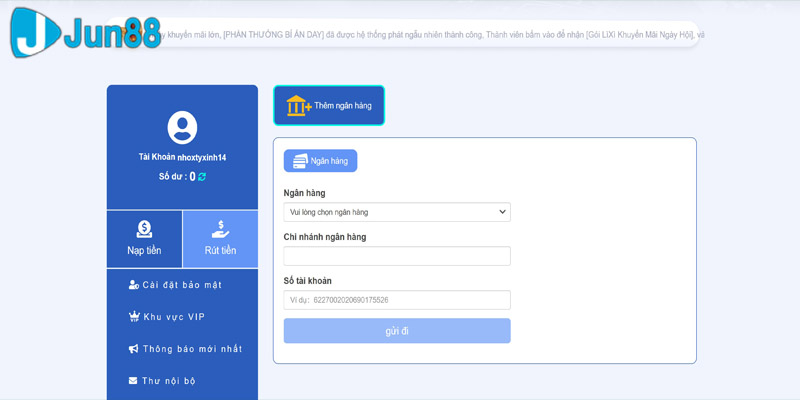Click the Số tài khoản label
Screen dimensions: 800x400
pyautogui.click(x=308, y=281)
